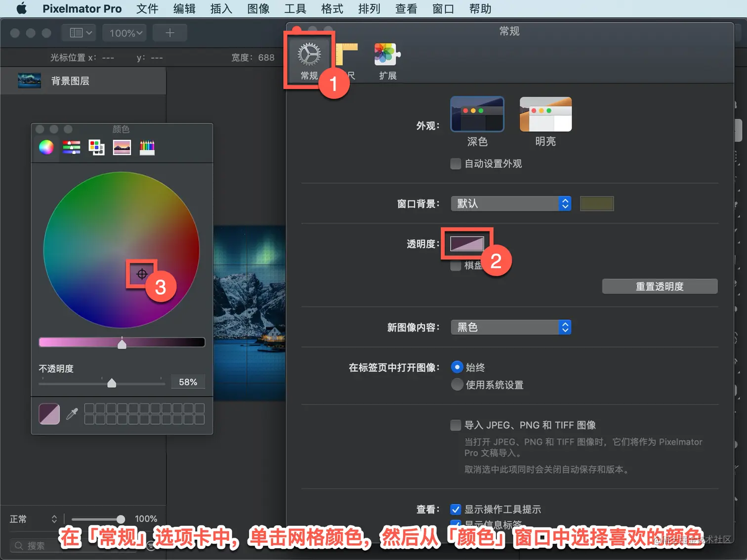Screen dimensions: 747x560
Task: Open the Pixelmator Pro app menu
Action: (82, 8)
